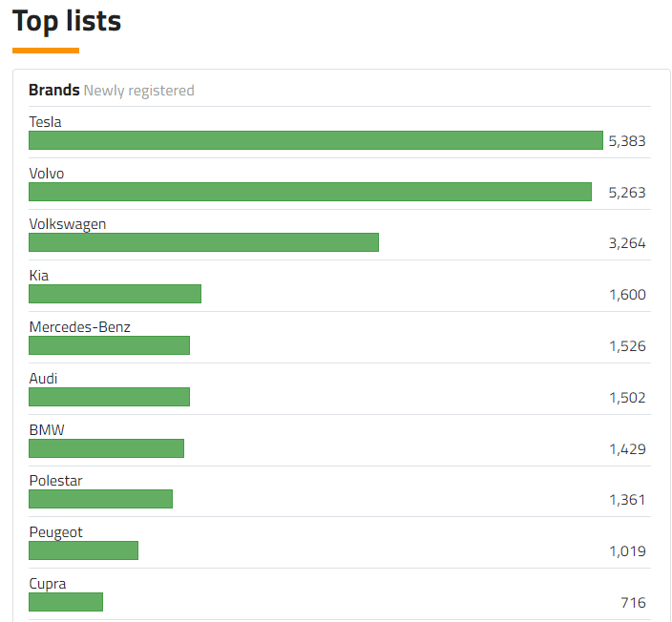Click the Top lists title
672x622 pixels.
pyautogui.click(x=67, y=21)
